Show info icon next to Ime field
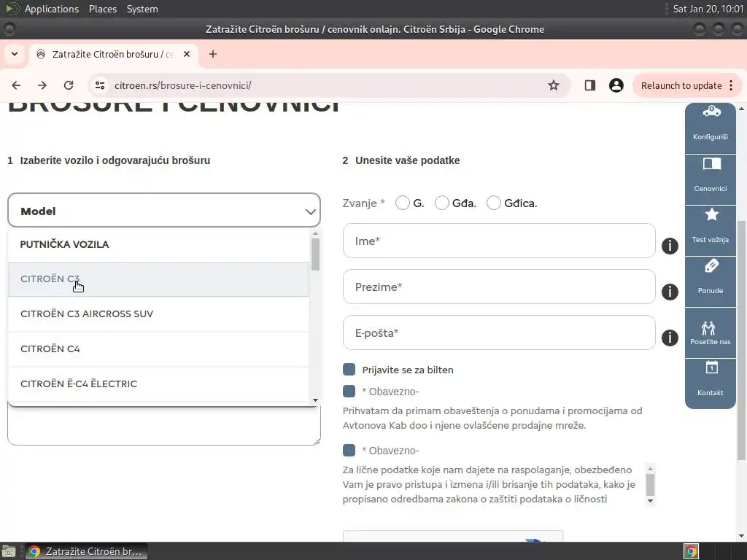This screenshot has height=560, width=747. coord(670,246)
